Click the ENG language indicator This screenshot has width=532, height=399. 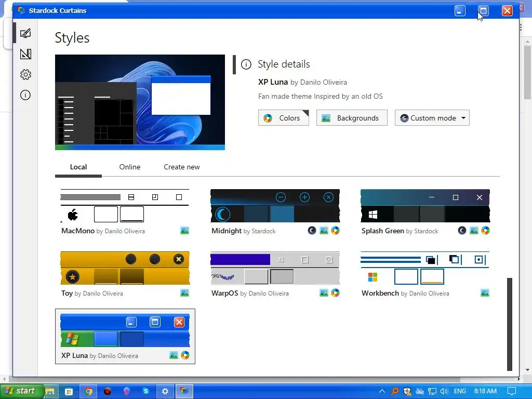(460, 391)
